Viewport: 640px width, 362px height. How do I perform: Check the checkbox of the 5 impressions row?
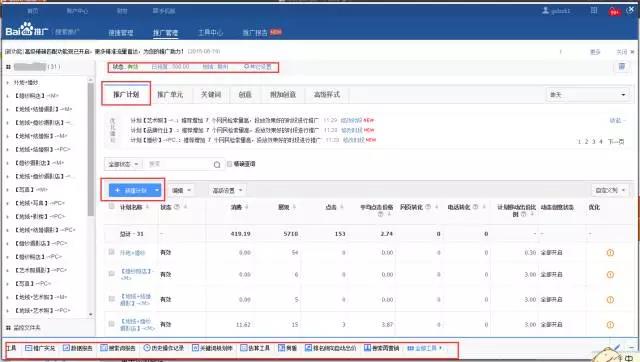coord(111,299)
